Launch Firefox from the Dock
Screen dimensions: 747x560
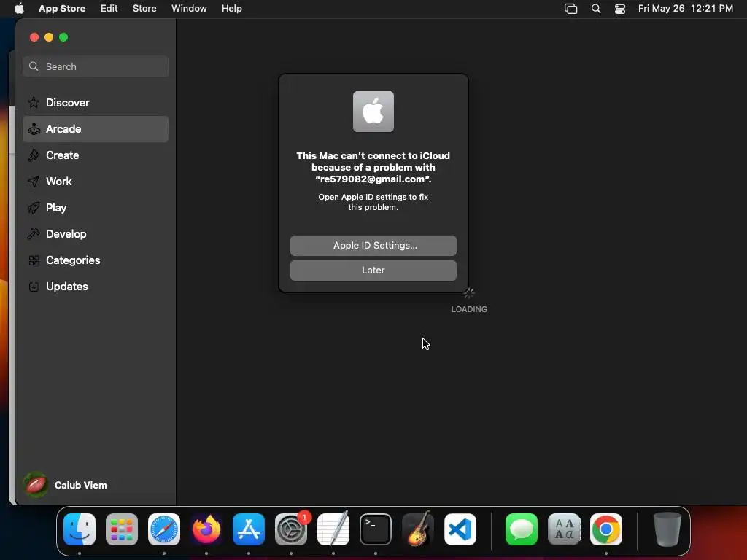coord(206,529)
